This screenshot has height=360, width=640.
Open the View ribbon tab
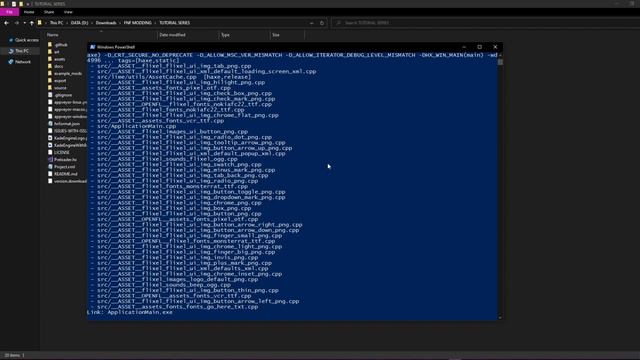pos(68,12)
